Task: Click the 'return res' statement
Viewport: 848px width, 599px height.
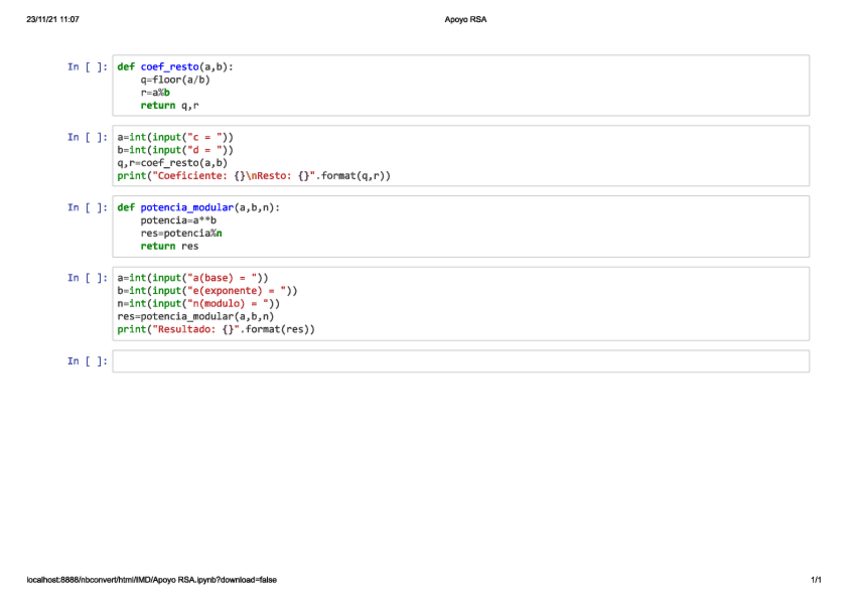Action: [169, 246]
